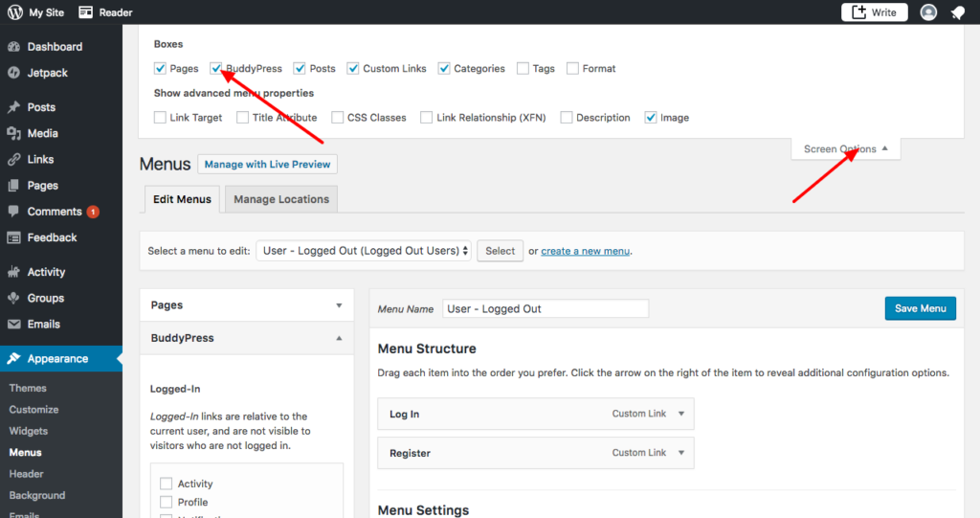Open the select a menu to edit dropdown
This screenshot has width=980, height=518.
[x=364, y=251]
